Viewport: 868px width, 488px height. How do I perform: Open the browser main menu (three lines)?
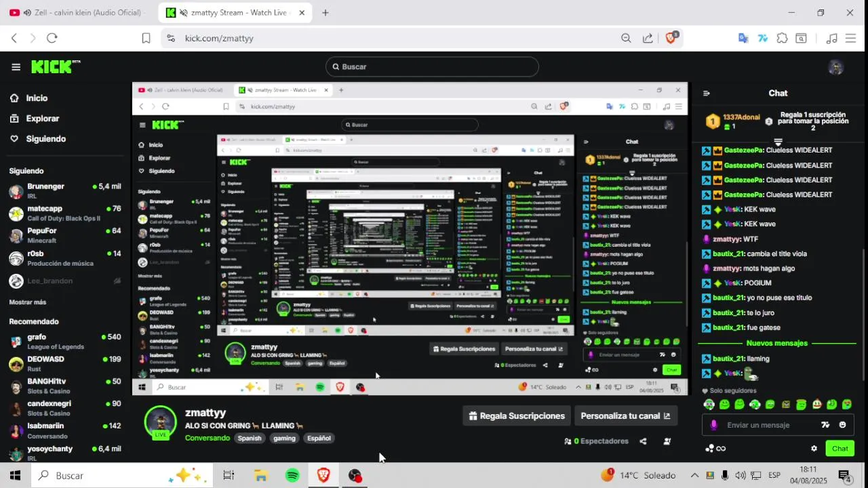click(x=850, y=38)
